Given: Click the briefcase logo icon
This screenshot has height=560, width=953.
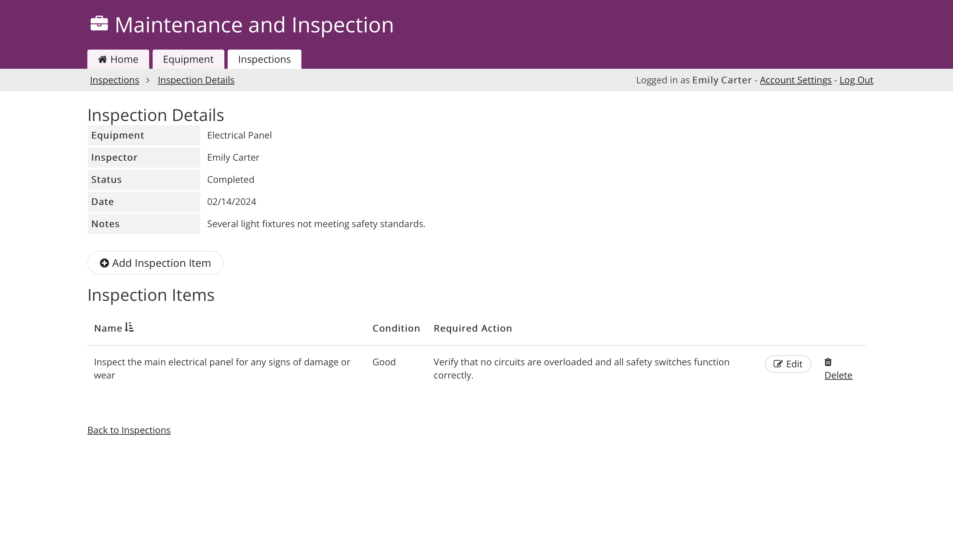Looking at the screenshot, I should pos(99,23).
